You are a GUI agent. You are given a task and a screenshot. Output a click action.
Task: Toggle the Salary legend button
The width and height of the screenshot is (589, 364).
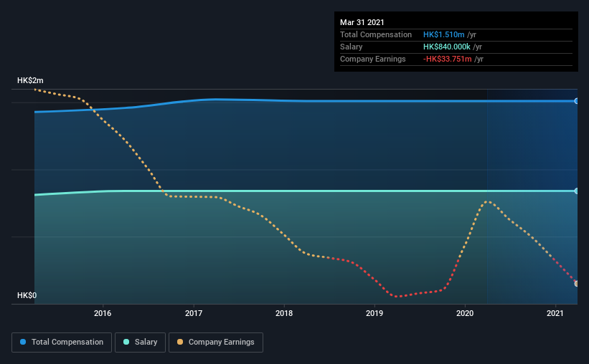(x=140, y=343)
